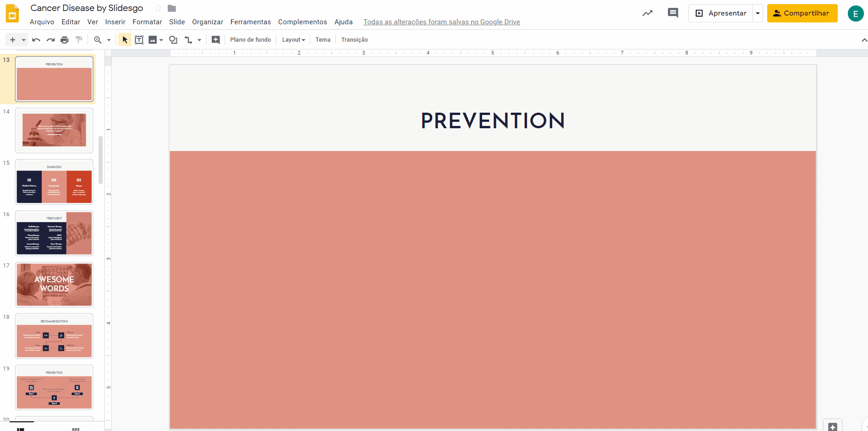Image resolution: width=868 pixels, height=431 pixels.
Task: Expand the insert image dropdown arrow
Action: (x=161, y=40)
